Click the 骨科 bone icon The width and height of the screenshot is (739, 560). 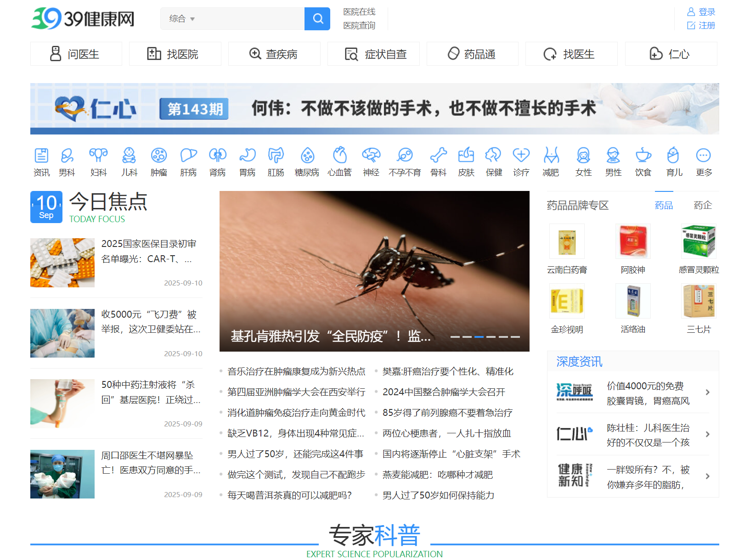click(x=438, y=156)
